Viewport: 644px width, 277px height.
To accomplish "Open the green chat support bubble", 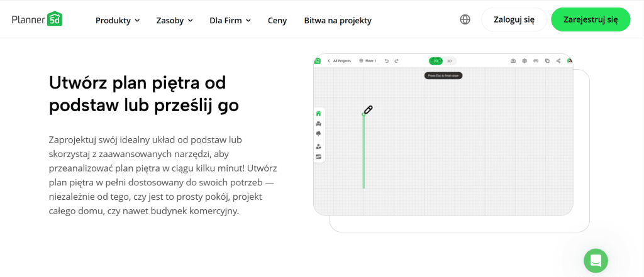I will coord(596,260).
